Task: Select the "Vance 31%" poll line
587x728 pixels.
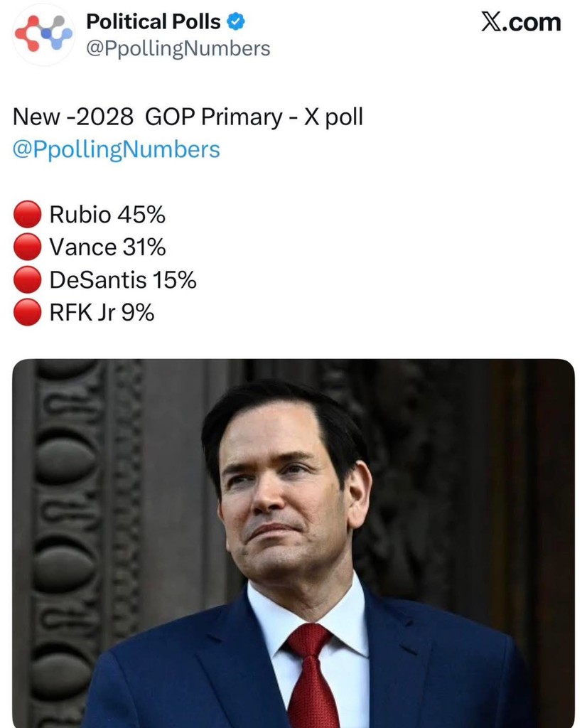Action: [x=107, y=247]
